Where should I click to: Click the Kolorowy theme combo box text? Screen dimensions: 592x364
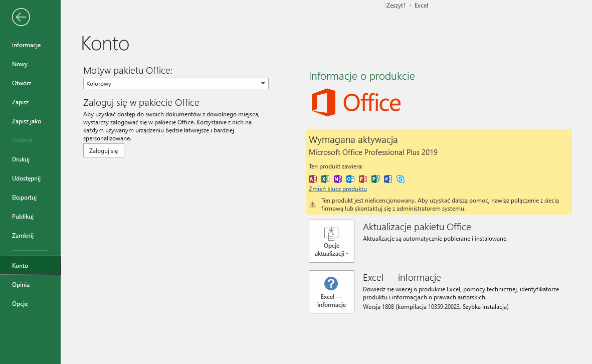pos(99,83)
